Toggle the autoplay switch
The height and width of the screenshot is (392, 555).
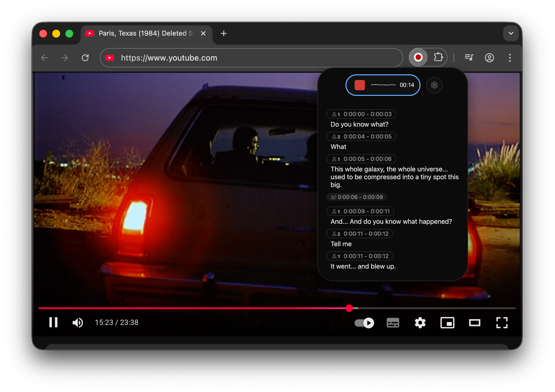click(x=364, y=323)
